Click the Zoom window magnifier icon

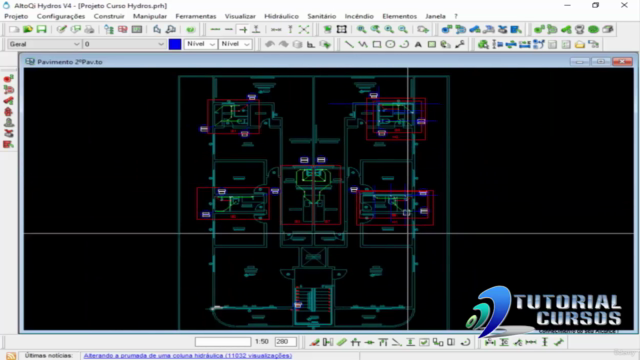[362, 29]
